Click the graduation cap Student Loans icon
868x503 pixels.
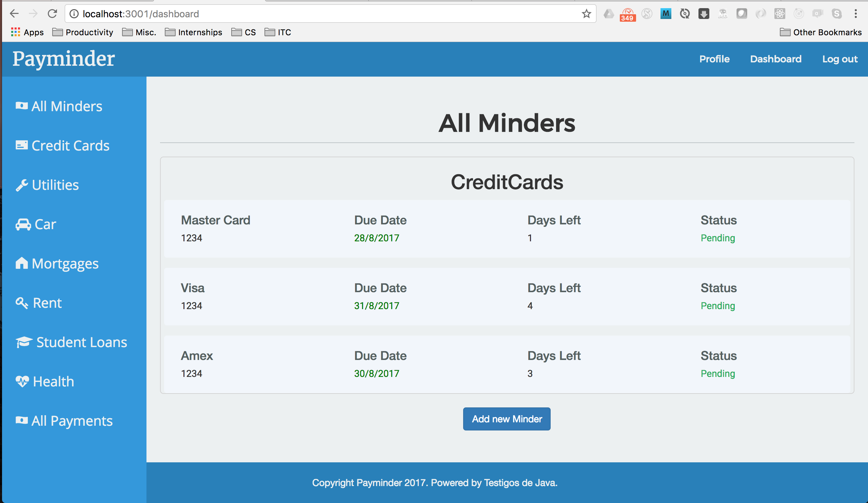(23, 342)
